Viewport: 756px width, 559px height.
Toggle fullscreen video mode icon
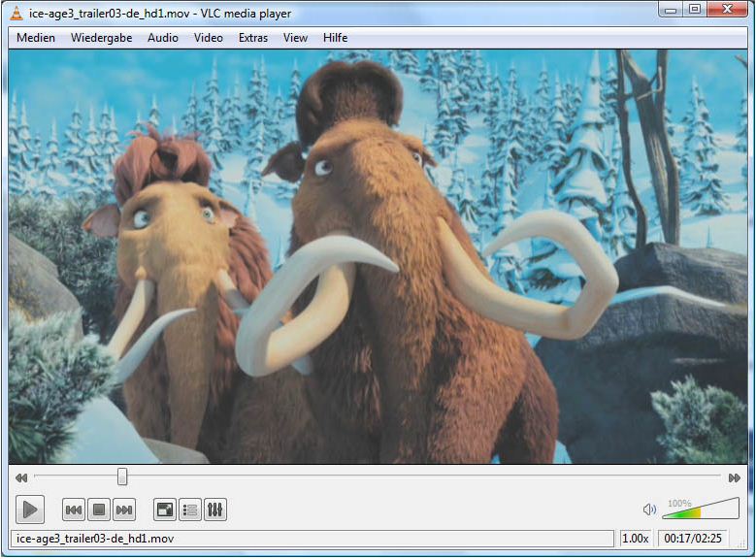pos(165,510)
